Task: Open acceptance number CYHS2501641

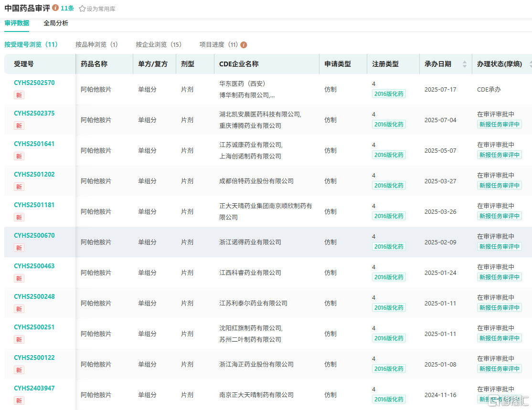Action: pyautogui.click(x=34, y=144)
